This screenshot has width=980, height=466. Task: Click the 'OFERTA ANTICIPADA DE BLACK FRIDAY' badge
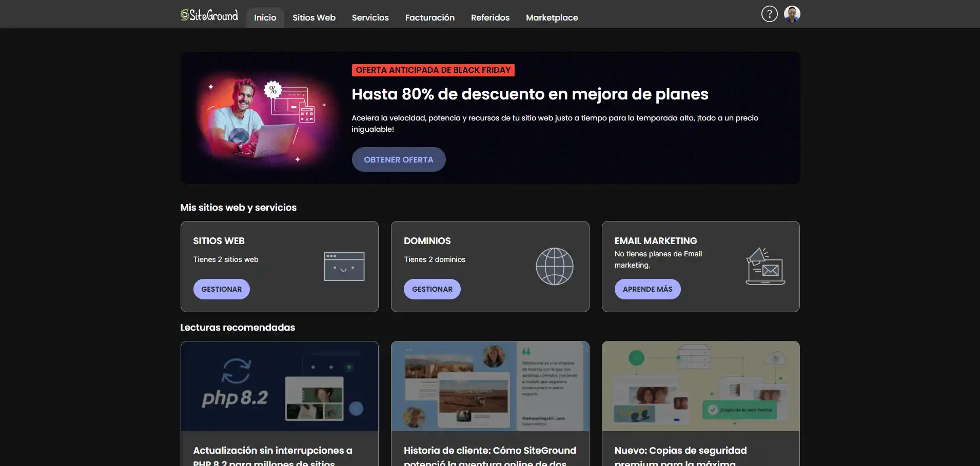tap(433, 70)
